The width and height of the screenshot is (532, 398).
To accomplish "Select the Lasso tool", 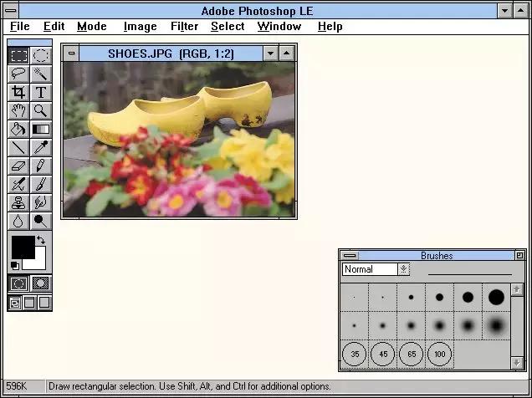I will (x=18, y=74).
